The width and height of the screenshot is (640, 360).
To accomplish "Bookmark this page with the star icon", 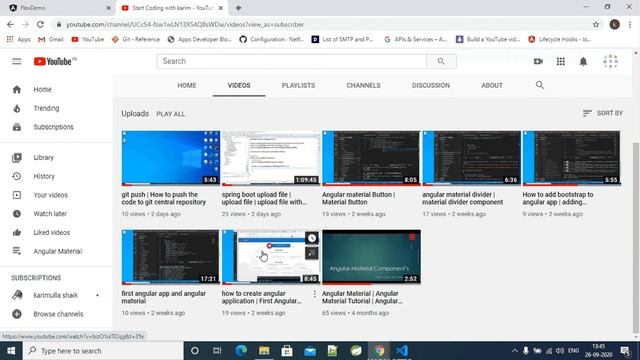I will tap(596, 24).
